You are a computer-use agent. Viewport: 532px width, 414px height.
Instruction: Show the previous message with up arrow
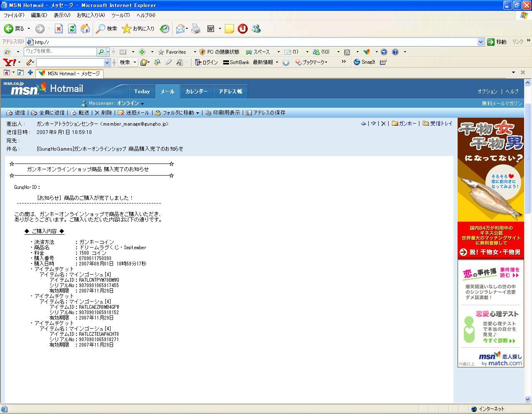(364, 124)
